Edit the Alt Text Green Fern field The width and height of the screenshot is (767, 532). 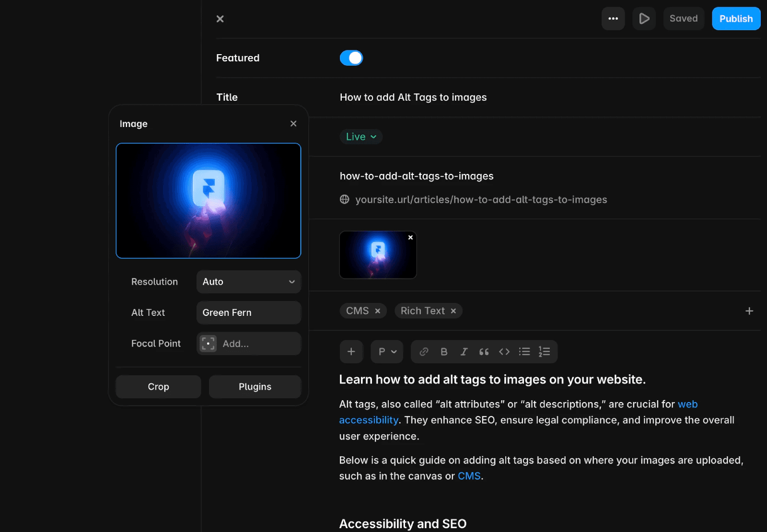(x=249, y=312)
